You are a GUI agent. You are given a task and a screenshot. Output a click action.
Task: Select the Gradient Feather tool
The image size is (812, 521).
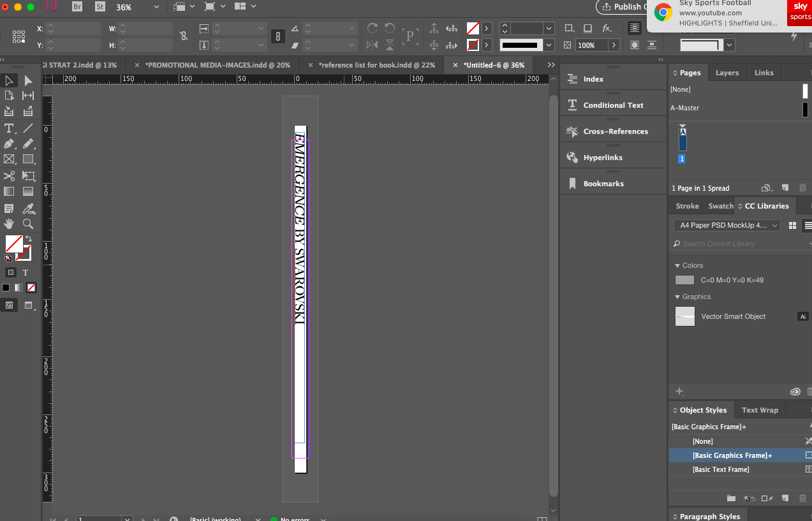click(x=28, y=191)
